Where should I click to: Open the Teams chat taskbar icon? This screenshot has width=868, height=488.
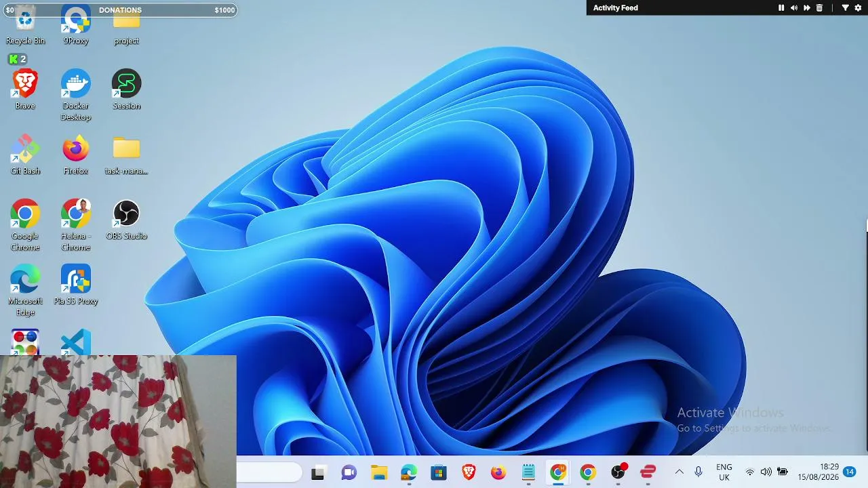coord(349,472)
